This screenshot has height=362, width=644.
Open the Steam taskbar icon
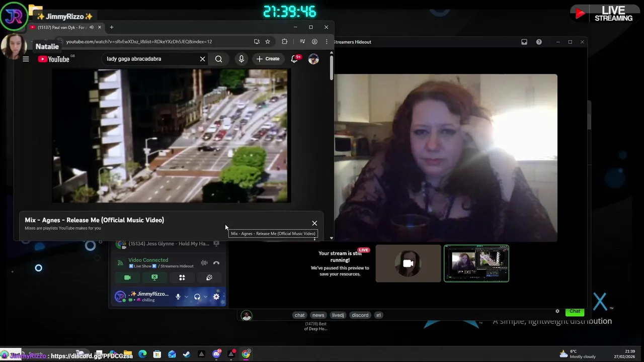(186, 354)
